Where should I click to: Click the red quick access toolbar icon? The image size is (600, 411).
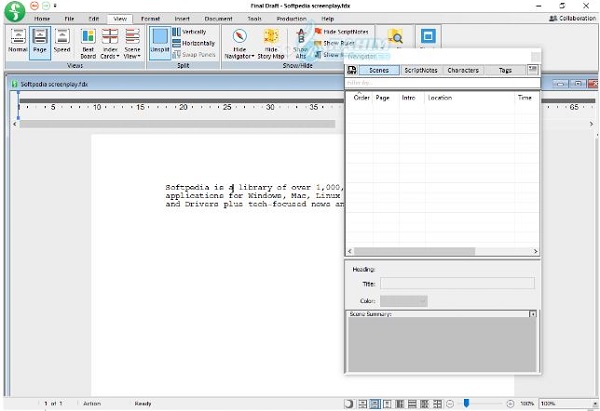pyautogui.click(x=34, y=6)
